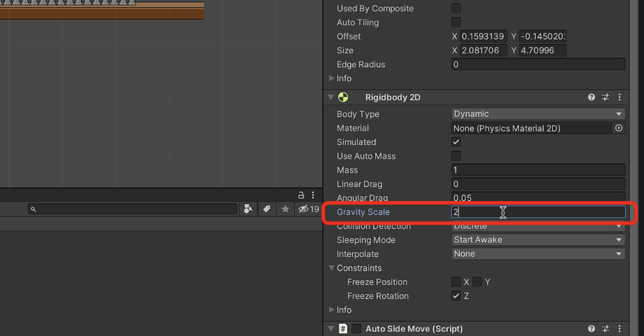Click the Offset X field

[x=483, y=37]
